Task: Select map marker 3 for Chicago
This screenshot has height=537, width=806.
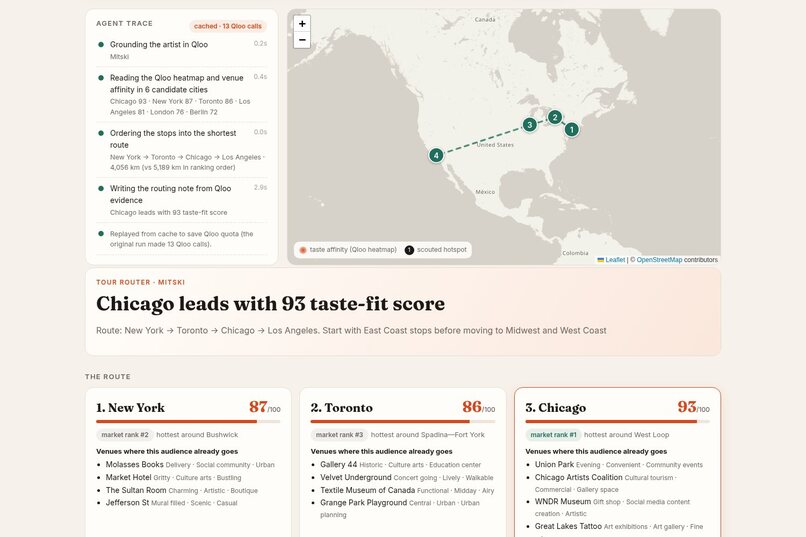Action: [529, 124]
